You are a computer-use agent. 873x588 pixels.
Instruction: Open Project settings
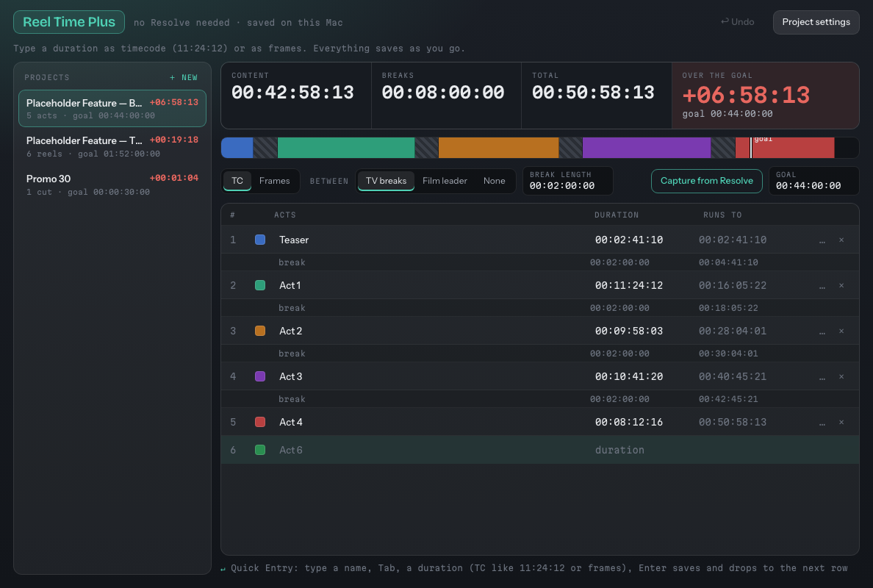click(816, 22)
